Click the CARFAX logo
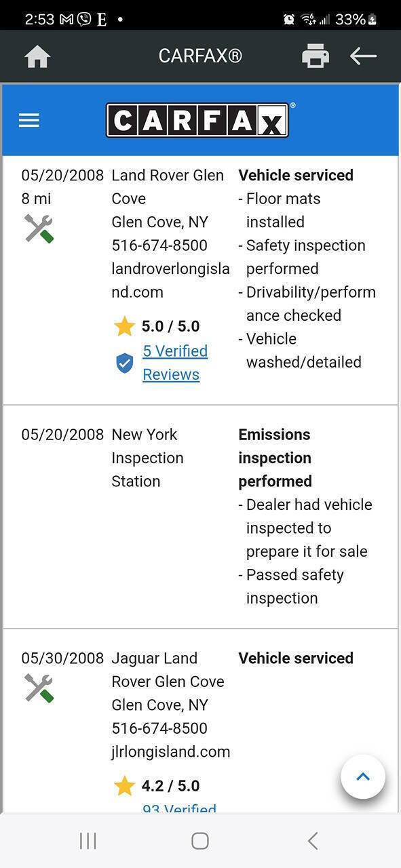The width and height of the screenshot is (401, 868). click(x=197, y=121)
